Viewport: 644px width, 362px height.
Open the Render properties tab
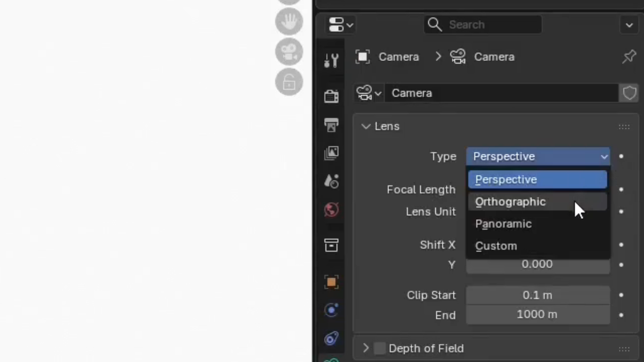point(331,96)
